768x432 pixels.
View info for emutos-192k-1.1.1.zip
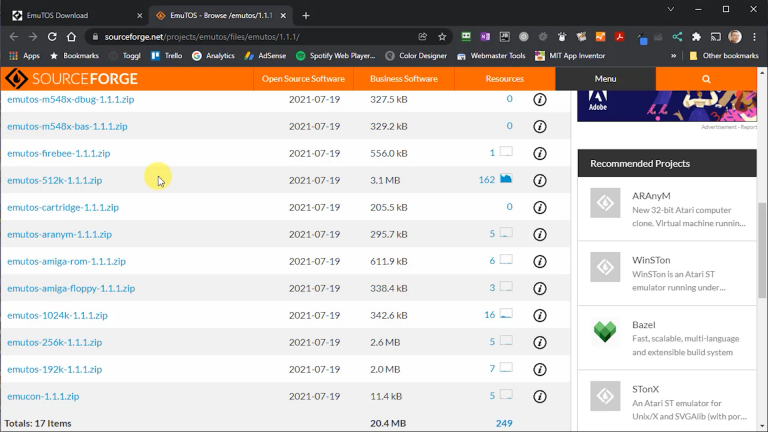[540, 369]
